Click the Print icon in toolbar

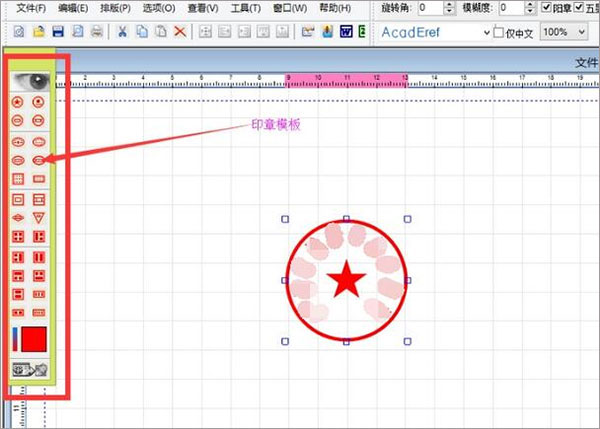tap(97, 31)
